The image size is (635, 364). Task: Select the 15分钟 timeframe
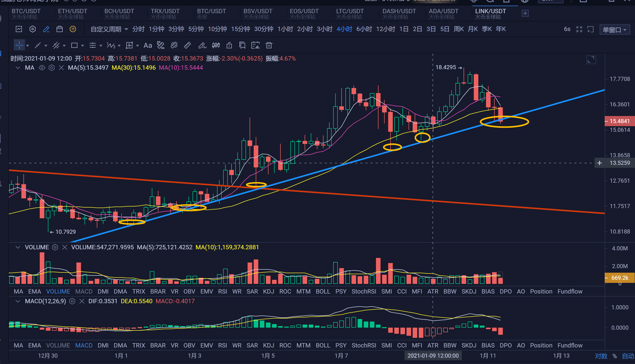pos(240,29)
